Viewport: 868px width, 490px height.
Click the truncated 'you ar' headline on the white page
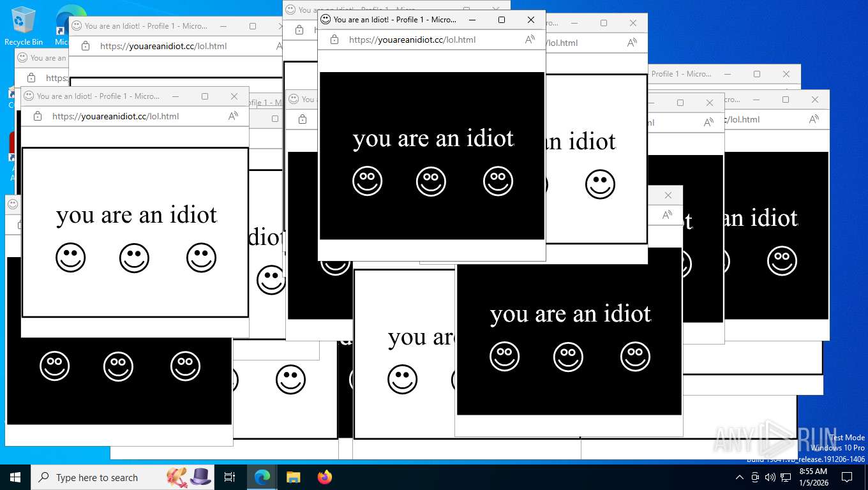pos(421,338)
